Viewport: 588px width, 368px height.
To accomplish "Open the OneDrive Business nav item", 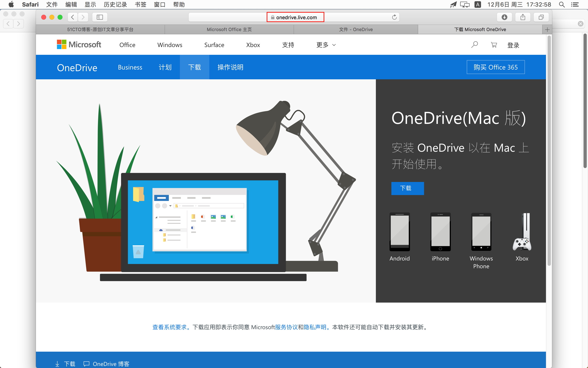I will (130, 67).
